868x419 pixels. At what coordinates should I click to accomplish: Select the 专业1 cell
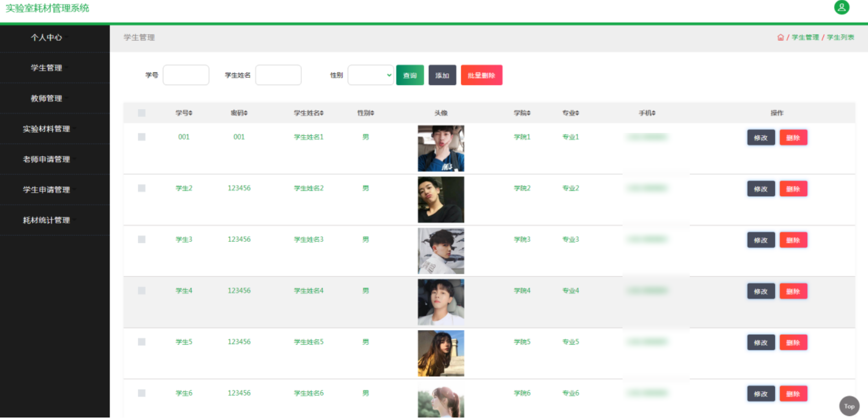[571, 137]
